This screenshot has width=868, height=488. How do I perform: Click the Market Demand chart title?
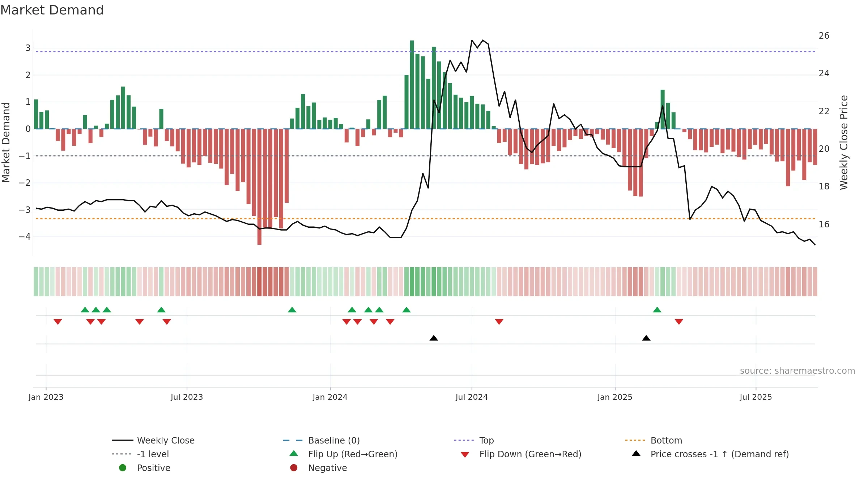[52, 10]
